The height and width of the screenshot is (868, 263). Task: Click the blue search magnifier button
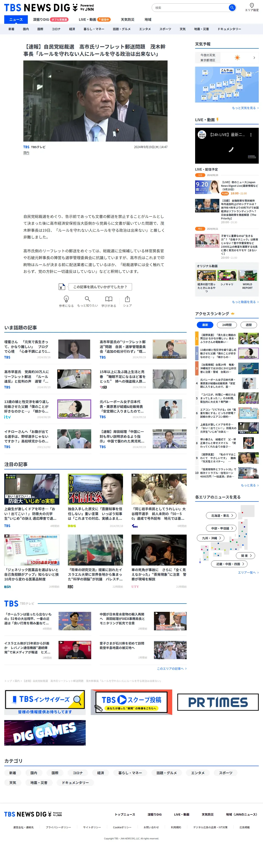tap(232, 7)
